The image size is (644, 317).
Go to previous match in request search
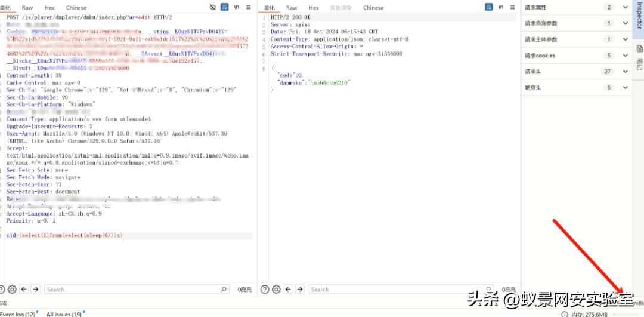coord(24,289)
